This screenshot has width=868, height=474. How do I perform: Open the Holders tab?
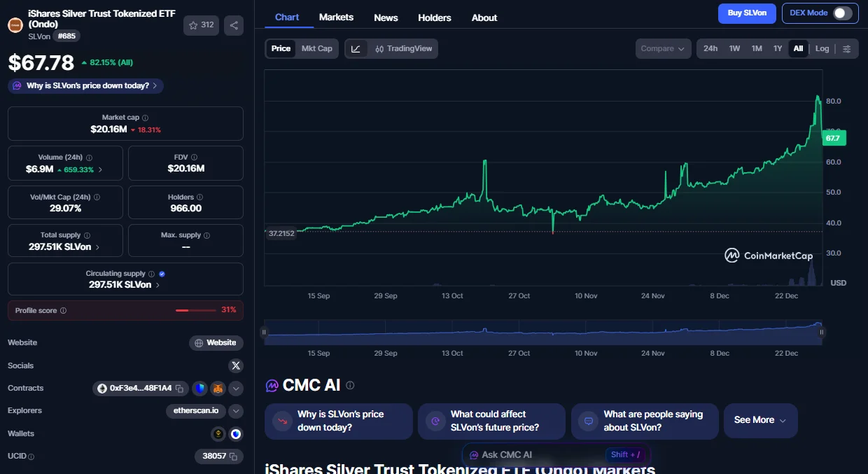tap(434, 18)
